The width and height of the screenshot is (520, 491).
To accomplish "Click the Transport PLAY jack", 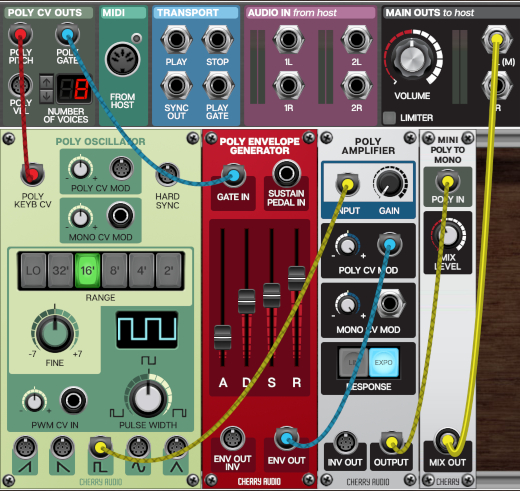I will click(176, 39).
